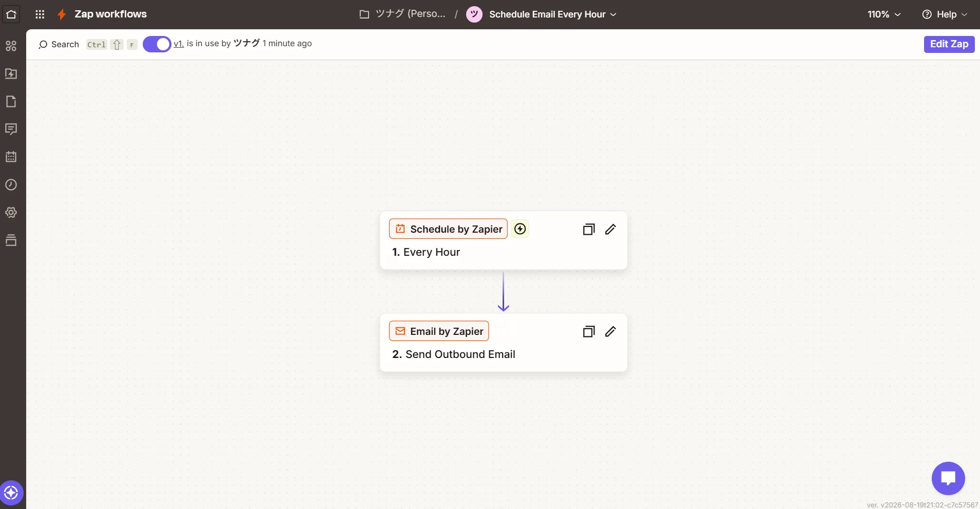Open the sidebar comments icon
The height and width of the screenshot is (509, 980).
11,129
